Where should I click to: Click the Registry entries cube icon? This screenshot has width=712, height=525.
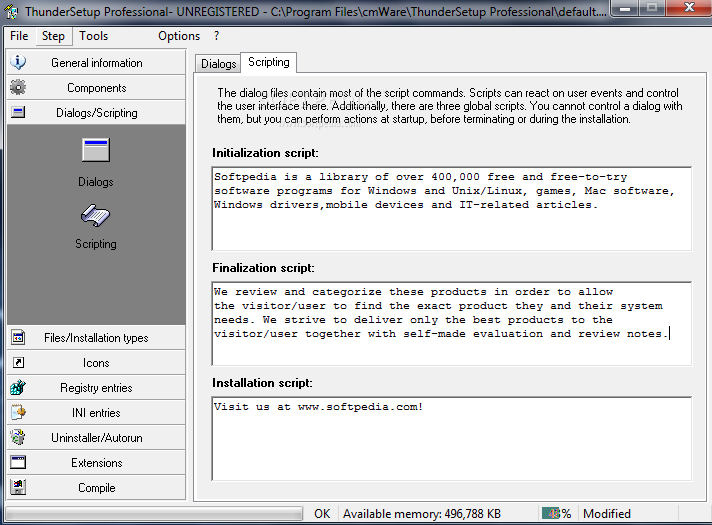[x=18, y=387]
